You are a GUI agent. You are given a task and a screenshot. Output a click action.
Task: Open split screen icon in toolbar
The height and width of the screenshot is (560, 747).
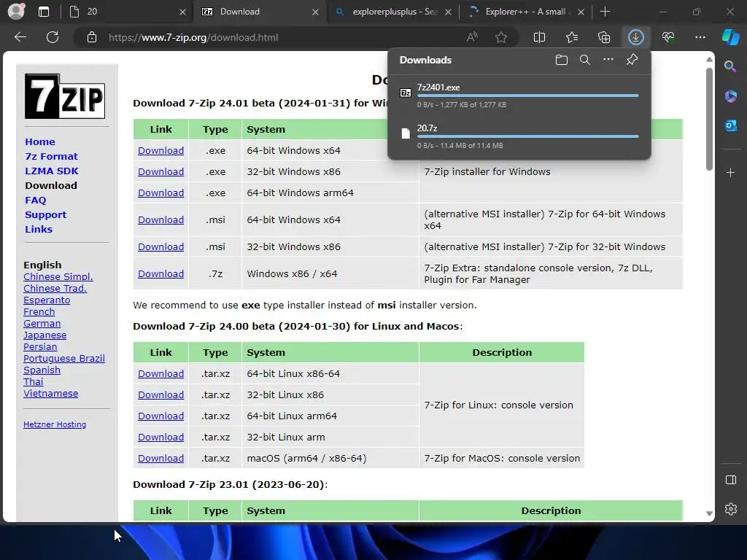coord(539,37)
